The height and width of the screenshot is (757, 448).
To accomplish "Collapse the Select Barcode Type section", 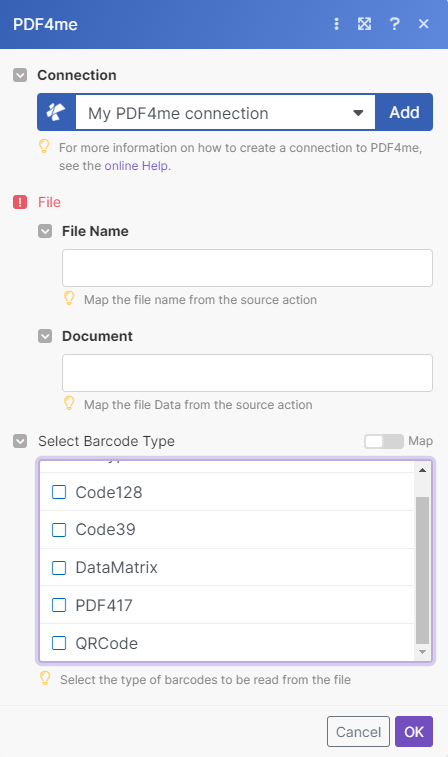I will click(x=20, y=441).
